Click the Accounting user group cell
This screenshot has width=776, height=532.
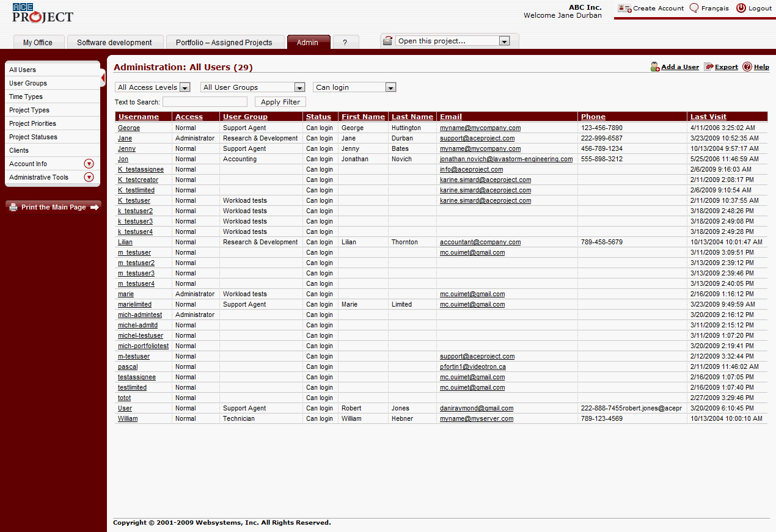[x=240, y=159]
